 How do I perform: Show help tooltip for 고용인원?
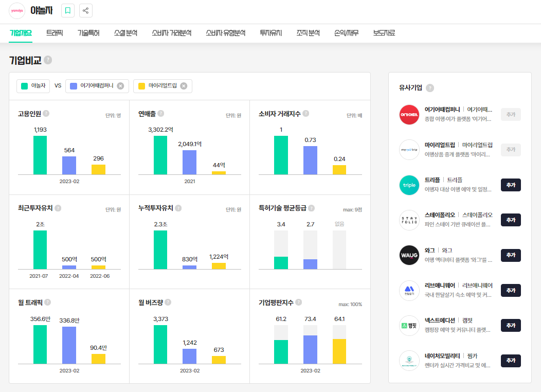pos(46,113)
